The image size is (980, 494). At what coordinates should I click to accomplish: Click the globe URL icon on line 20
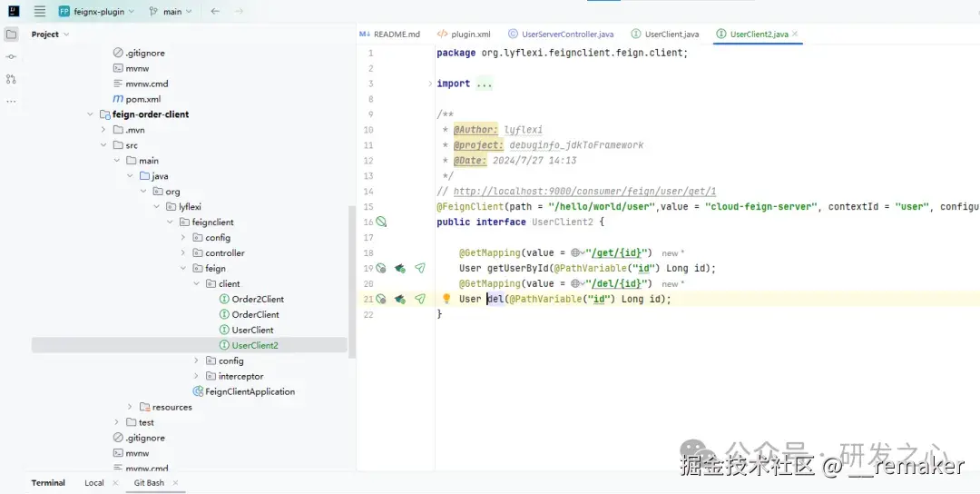(x=577, y=283)
